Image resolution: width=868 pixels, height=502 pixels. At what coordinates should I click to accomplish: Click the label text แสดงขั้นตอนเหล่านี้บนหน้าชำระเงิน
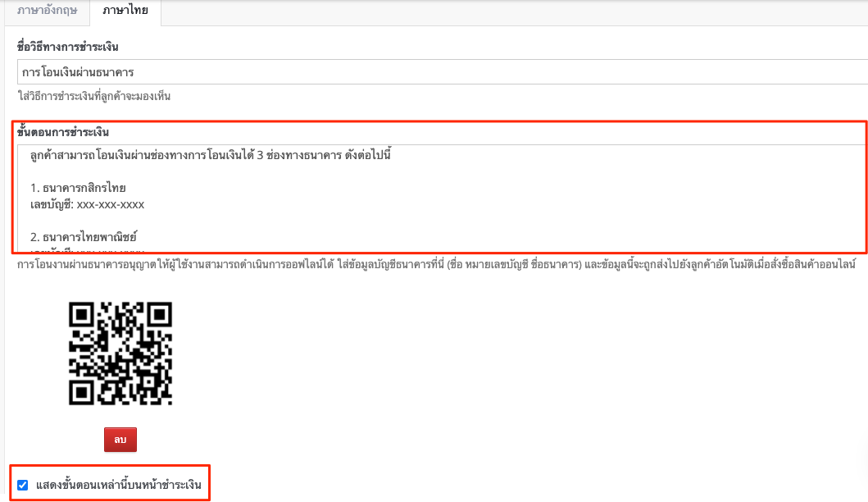coord(119,486)
